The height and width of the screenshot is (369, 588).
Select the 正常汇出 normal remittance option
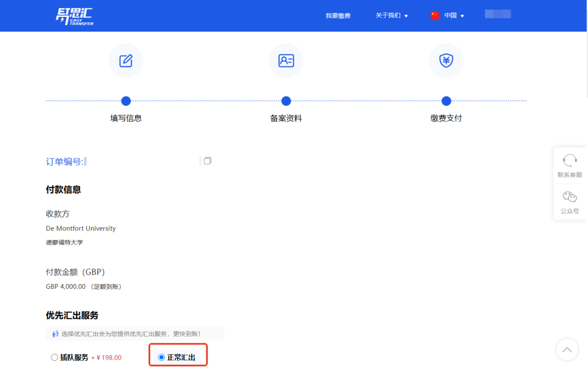[x=161, y=358]
